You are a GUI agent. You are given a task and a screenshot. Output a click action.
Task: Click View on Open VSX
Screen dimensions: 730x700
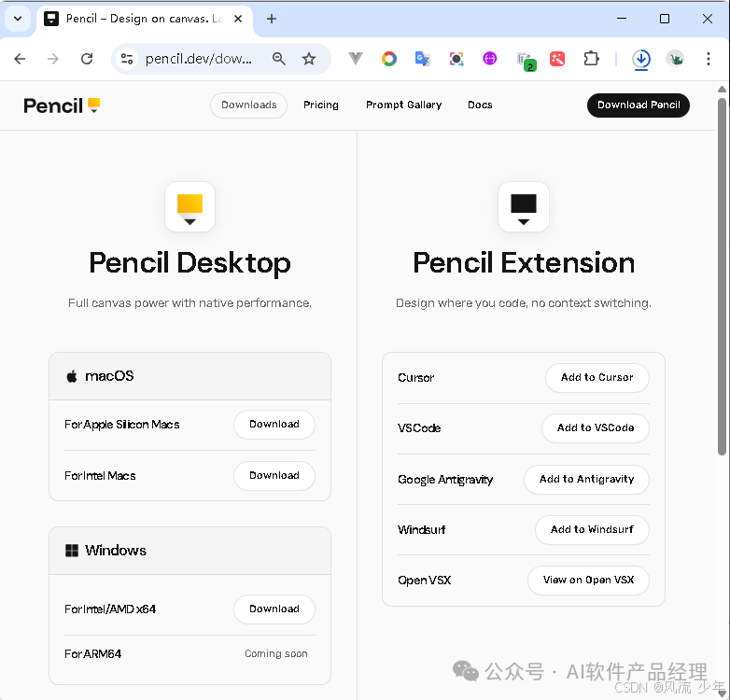[x=588, y=581]
